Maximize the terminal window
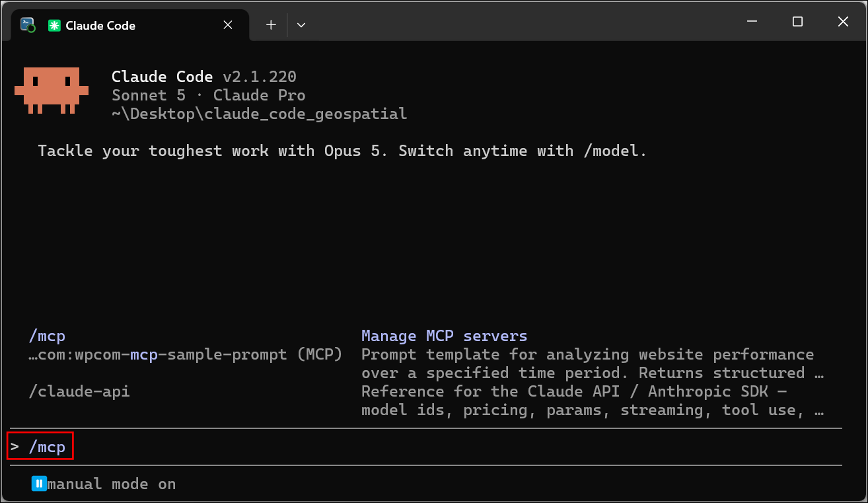This screenshot has width=868, height=503. pos(797,22)
